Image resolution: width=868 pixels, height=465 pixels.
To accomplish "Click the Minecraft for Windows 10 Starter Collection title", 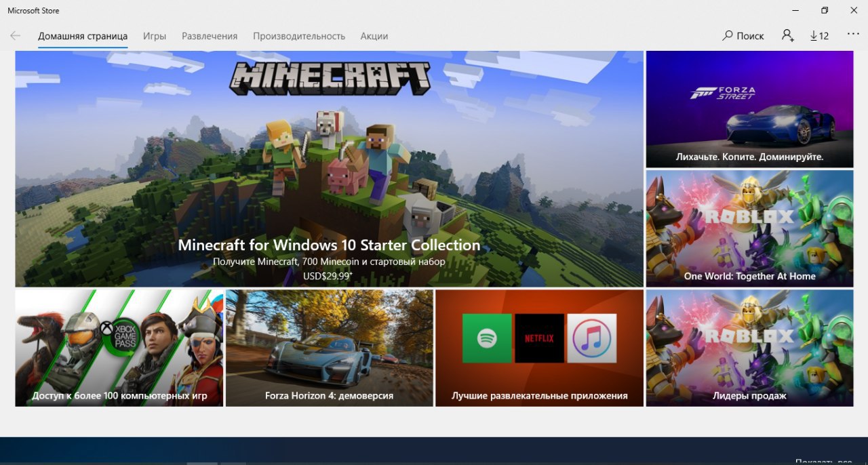I will click(x=329, y=245).
